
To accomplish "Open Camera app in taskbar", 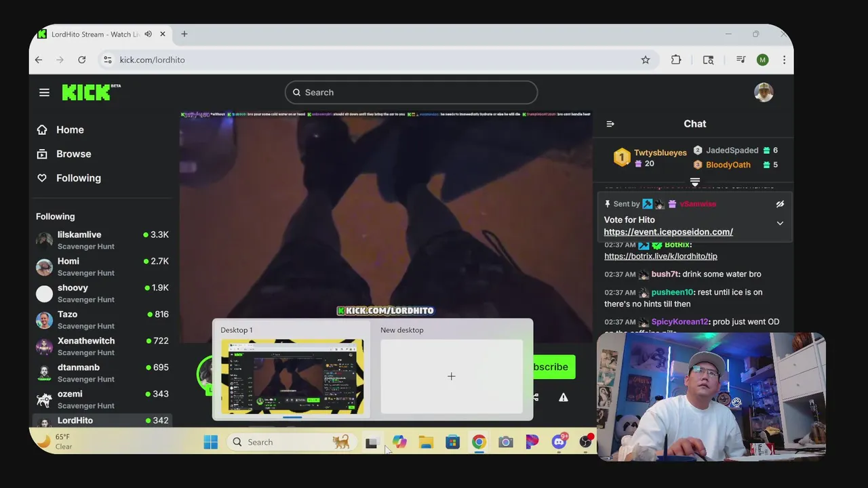I will [505, 442].
